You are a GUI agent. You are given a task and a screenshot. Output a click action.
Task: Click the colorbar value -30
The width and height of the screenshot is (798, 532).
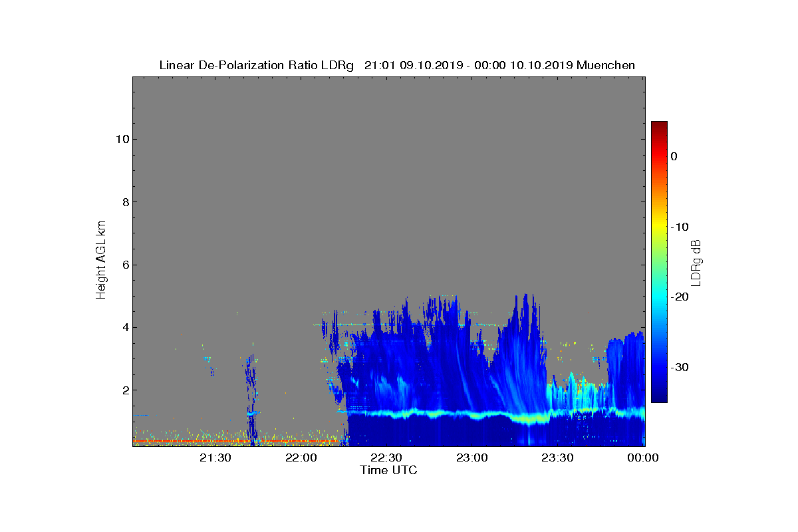679,368
